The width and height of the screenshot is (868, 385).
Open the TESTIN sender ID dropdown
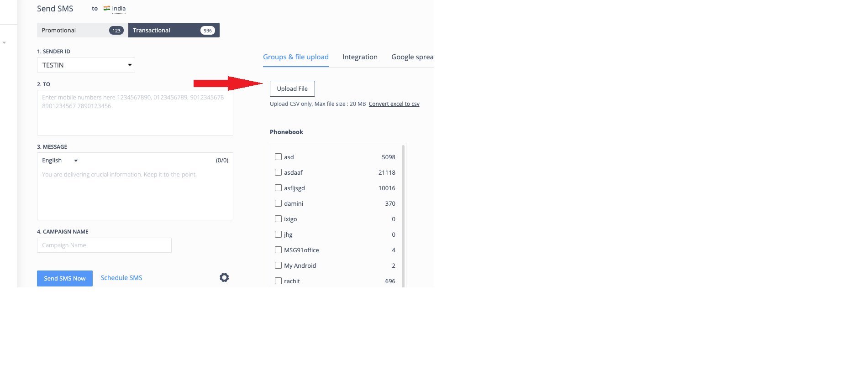[x=86, y=65]
